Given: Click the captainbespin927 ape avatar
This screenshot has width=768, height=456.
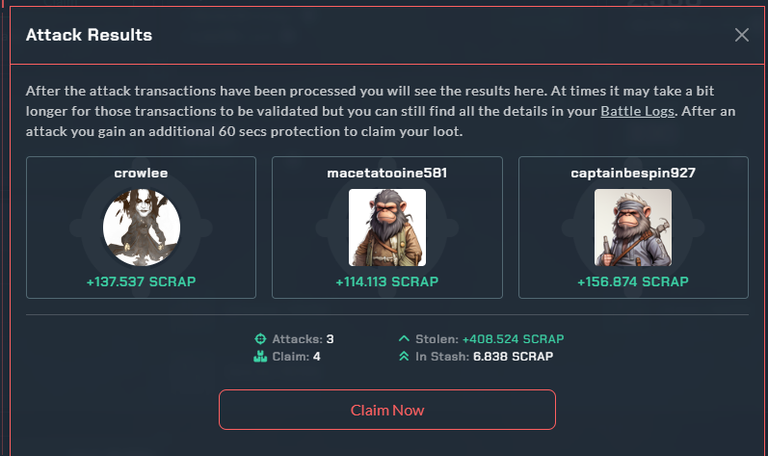Looking at the screenshot, I should (633, 228).
